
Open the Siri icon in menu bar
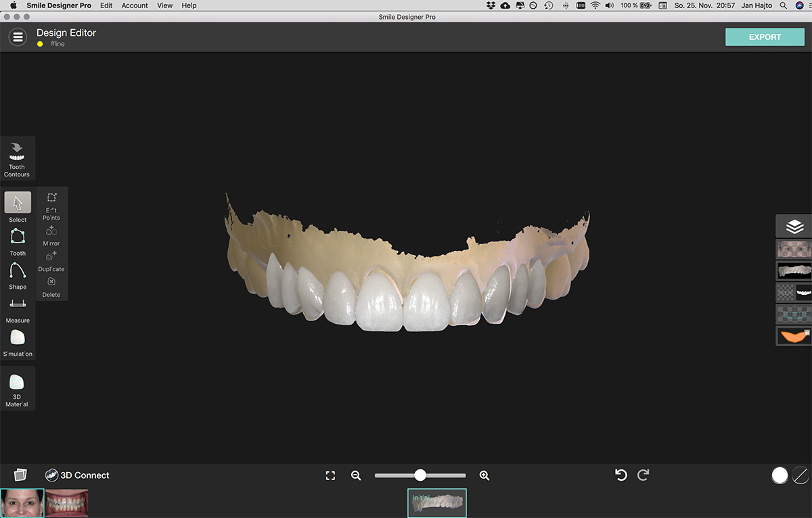[x=800, y=5]
